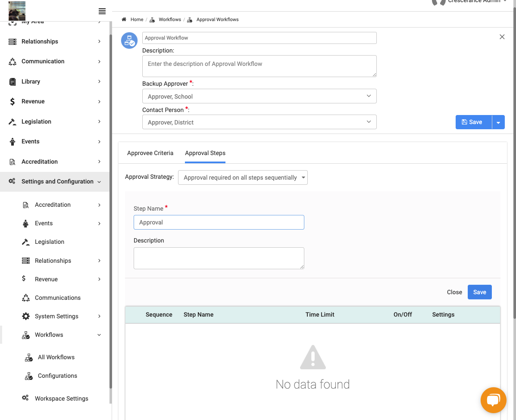Switch to the Approvee Criteria tab

[x=150, y=153]
